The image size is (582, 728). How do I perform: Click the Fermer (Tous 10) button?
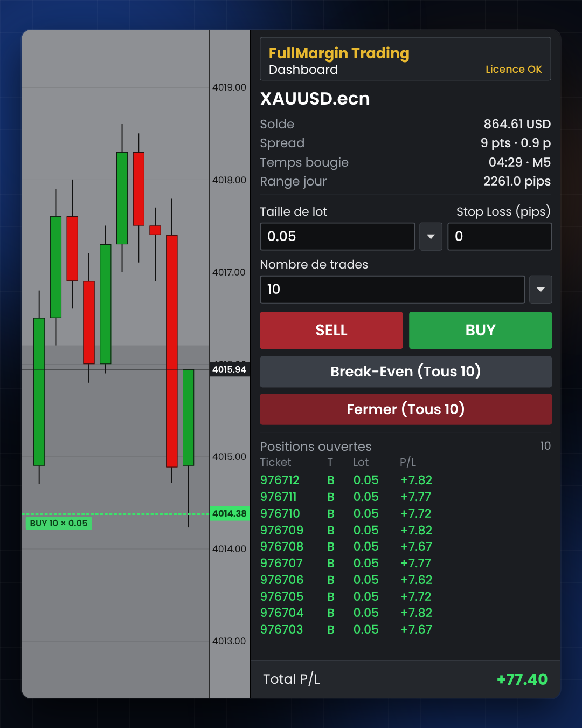coord(406,409)
